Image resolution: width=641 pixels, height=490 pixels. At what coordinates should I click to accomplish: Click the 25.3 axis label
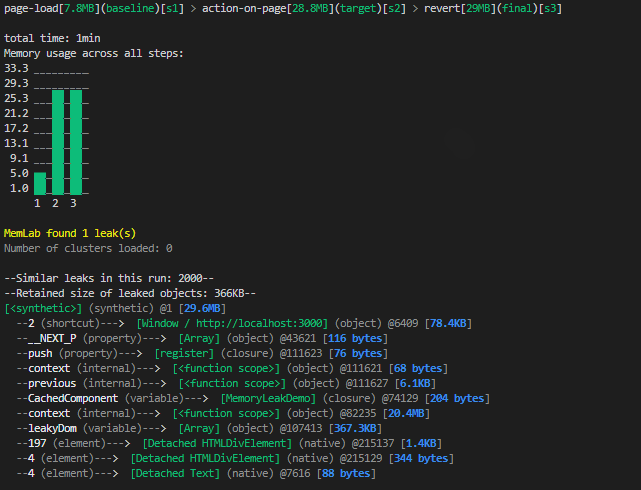pyautogui.click(x=16, y=98)
